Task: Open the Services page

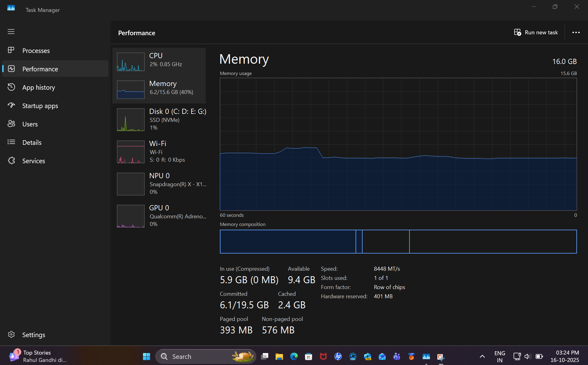Action: click(33, 161)
